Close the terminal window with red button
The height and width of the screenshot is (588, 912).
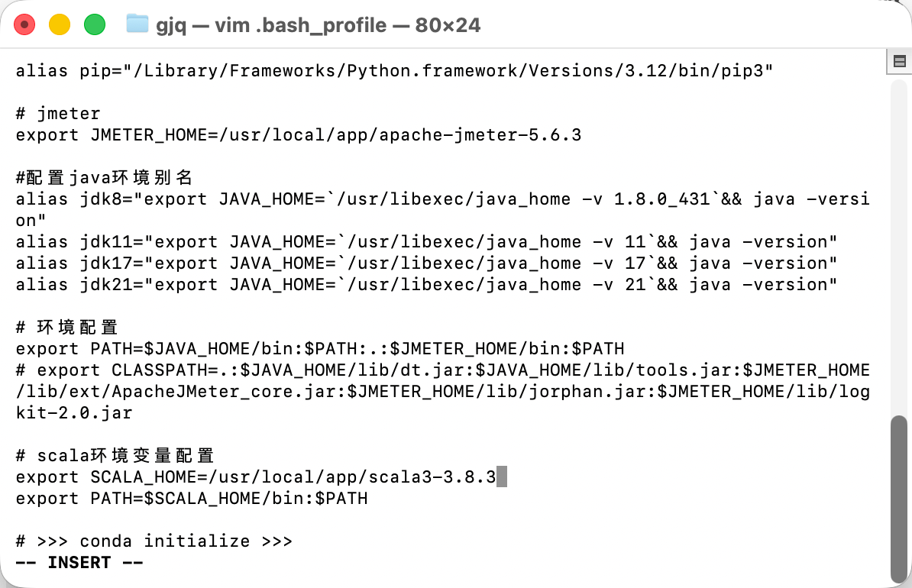tap(24, 24)
